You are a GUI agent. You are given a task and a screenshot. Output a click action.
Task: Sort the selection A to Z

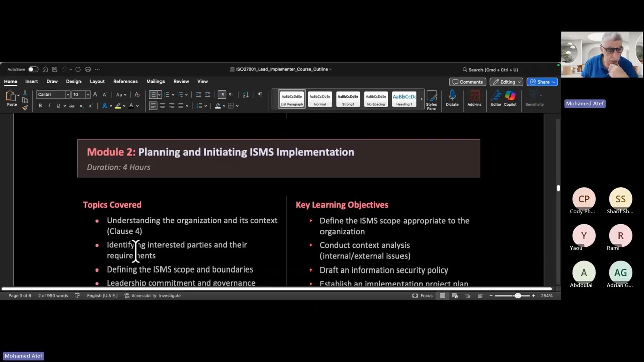pos(246,95)
